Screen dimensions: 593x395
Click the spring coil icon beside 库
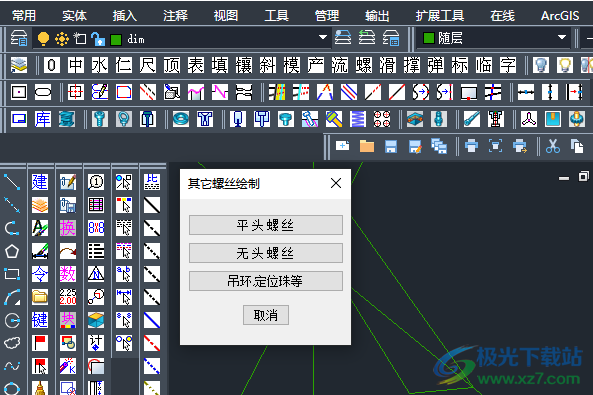point(67,119)
